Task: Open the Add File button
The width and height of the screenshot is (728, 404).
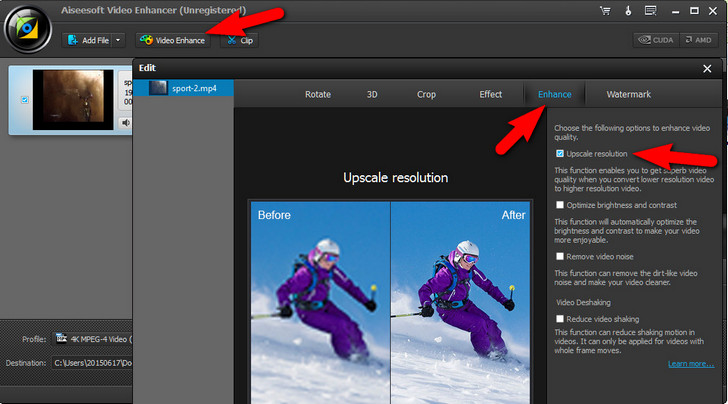Action: [88, 40]
